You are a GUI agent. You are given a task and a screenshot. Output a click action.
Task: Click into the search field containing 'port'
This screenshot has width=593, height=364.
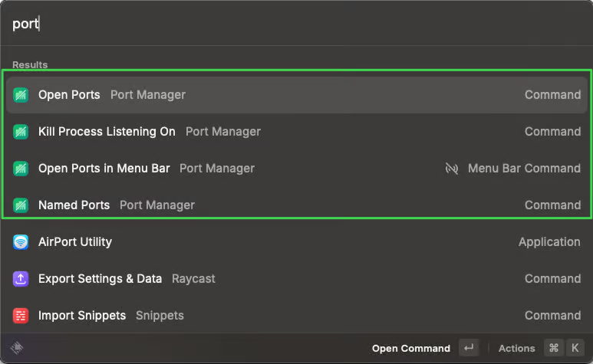point(296,24)
